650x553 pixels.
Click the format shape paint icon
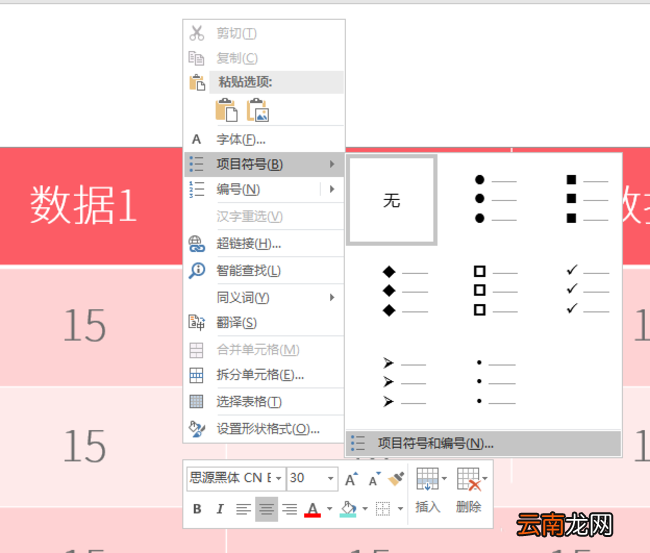coord(196,429)
